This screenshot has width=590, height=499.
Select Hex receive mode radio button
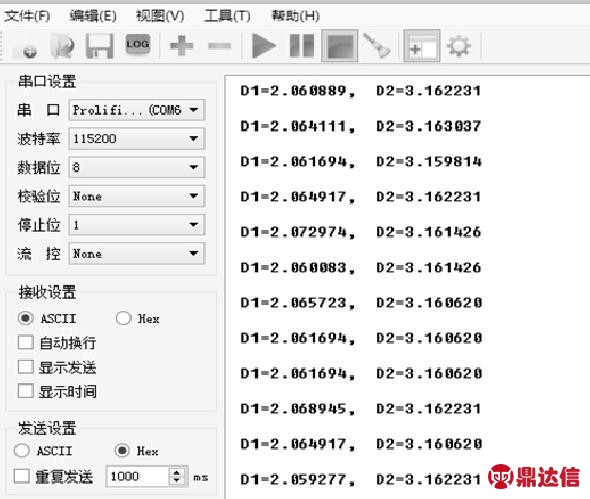click(x=123, y=318)
